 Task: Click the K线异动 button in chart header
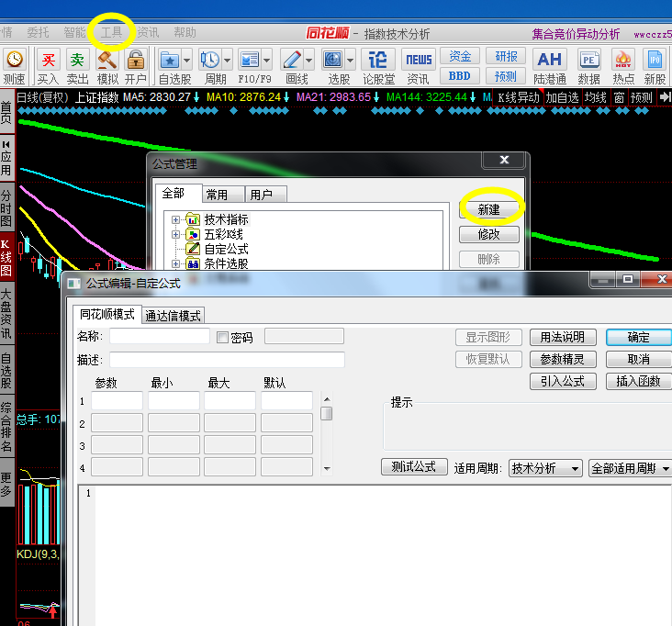tap(518, 97)
